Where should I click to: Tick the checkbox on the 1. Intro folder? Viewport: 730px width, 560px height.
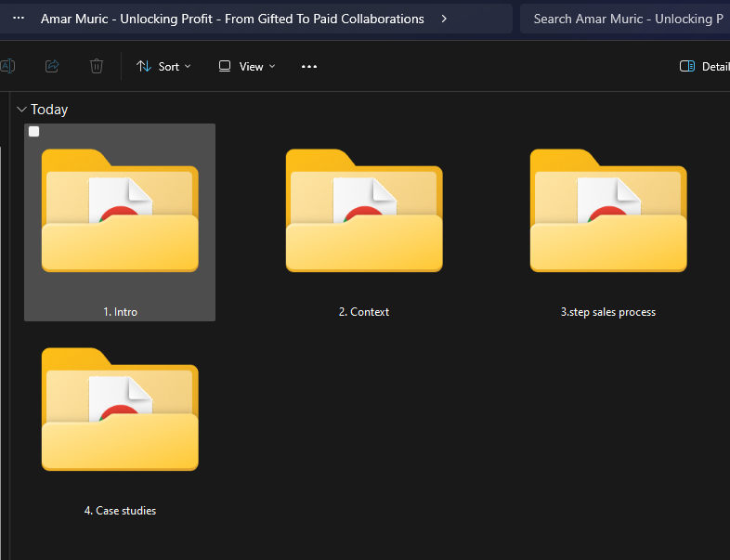pyautogui.click(x=34, y=132)
